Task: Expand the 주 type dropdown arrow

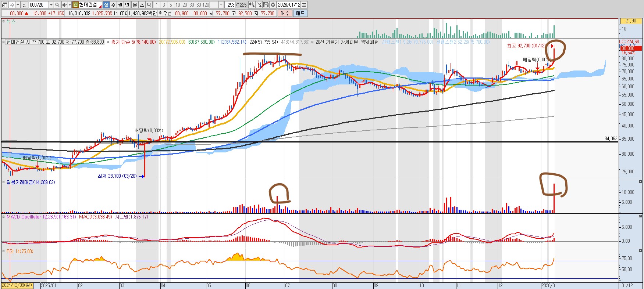Action: (18, 5)
